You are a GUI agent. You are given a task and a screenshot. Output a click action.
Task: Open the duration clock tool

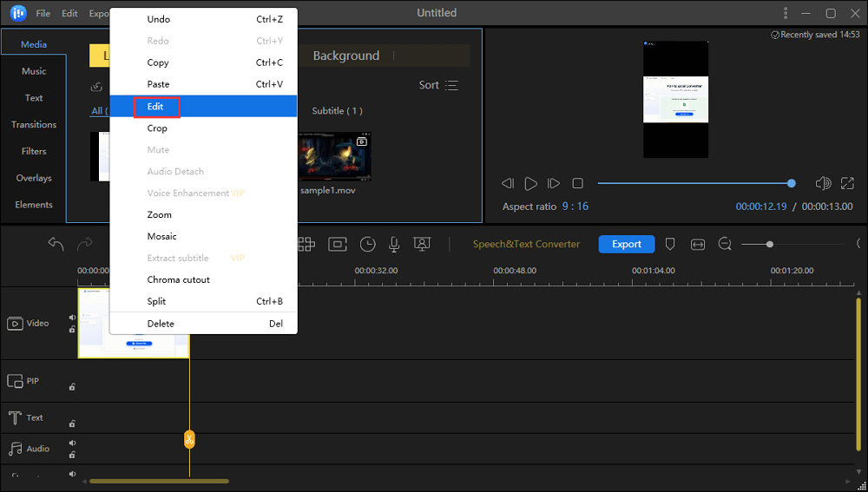[367, 245]
